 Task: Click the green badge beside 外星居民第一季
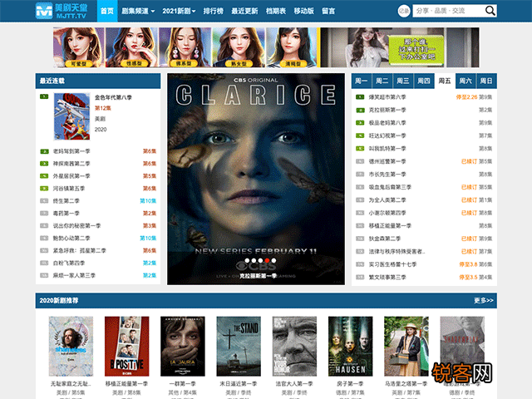pyautogui.click(x=44, y=176)
